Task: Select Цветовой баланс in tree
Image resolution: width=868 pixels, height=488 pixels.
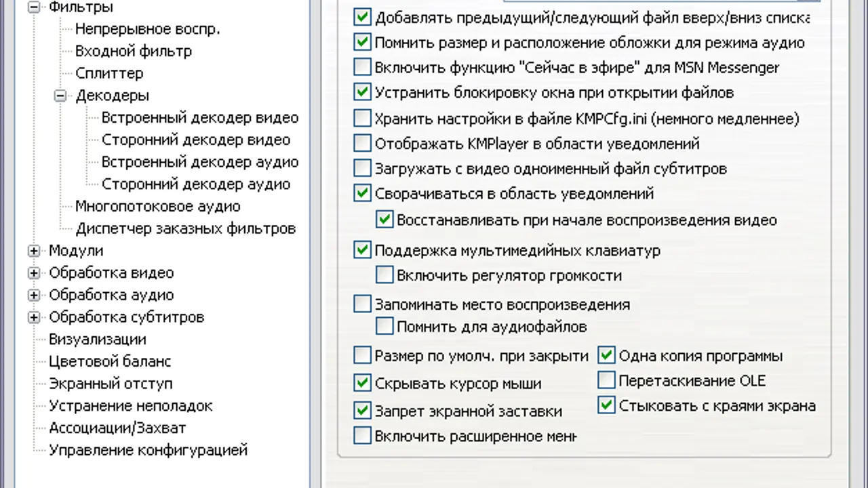Action: coord(110,361)
